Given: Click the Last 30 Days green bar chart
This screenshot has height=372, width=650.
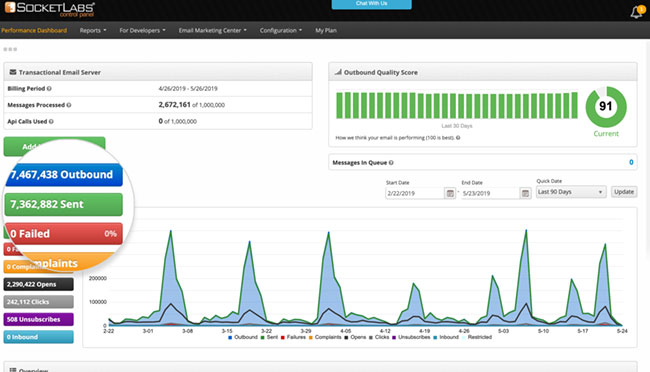Looking at the screenshot, I should click(456, 105).
